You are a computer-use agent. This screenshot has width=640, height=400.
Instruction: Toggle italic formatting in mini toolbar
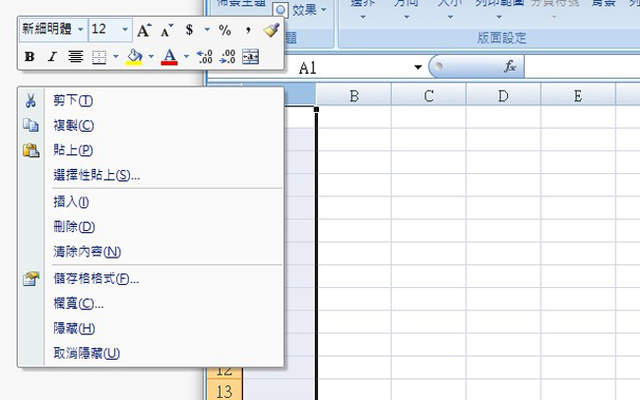pyautogui.click(x=51, y=57)
